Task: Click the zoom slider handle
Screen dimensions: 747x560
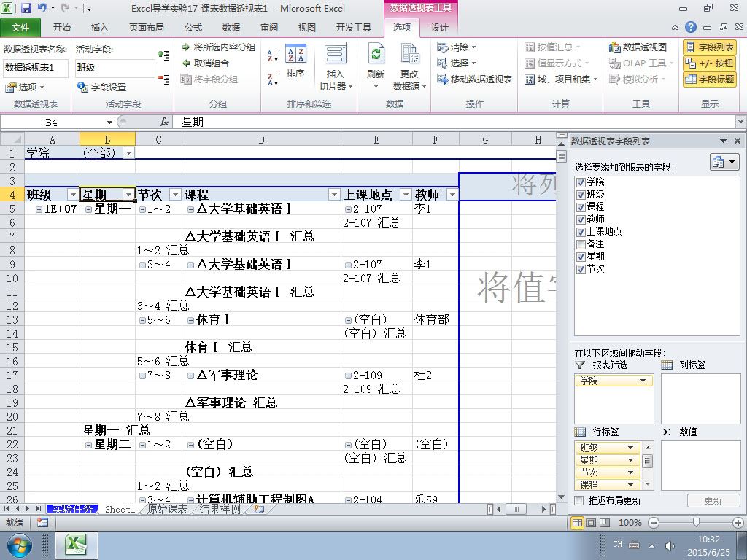Action: click(696, 522)
